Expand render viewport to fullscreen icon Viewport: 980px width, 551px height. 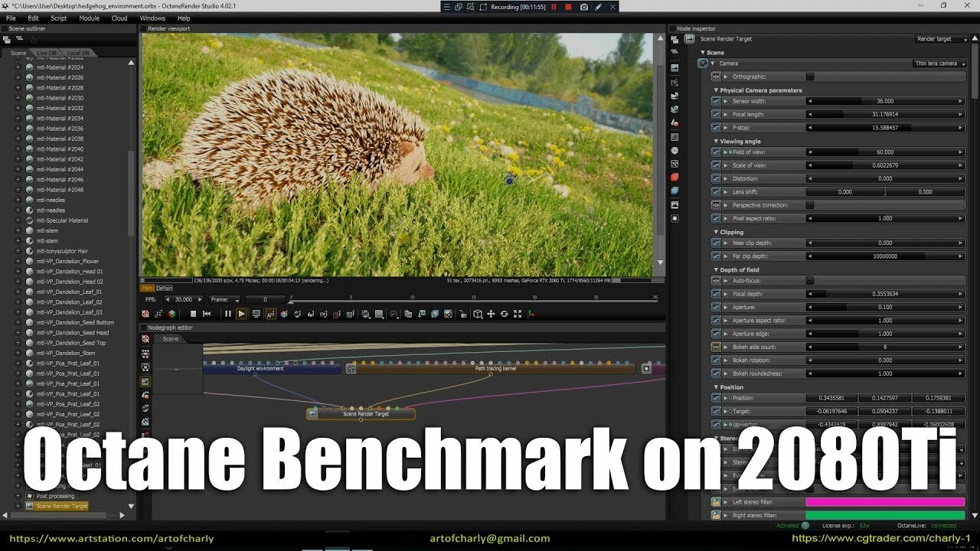pyautogui.click(x=517, y=314)
